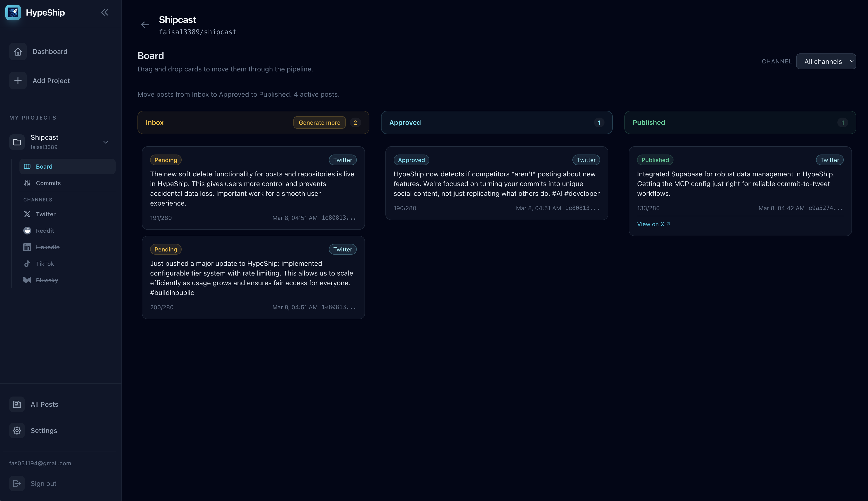Toggle the LinkedIn channel

pyautogui.click(x=47, y=247)
